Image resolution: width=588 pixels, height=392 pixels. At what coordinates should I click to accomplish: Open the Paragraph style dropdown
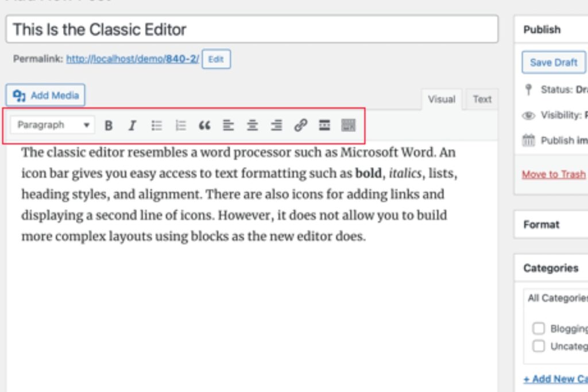(x=53, y=125)
